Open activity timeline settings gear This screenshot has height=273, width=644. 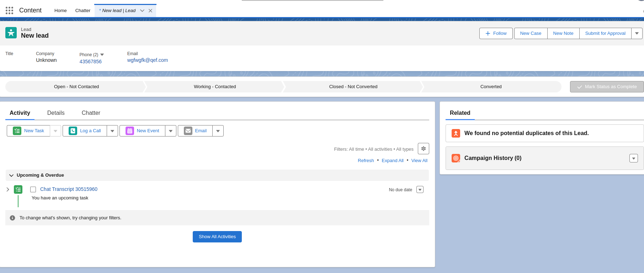(423, 149)
